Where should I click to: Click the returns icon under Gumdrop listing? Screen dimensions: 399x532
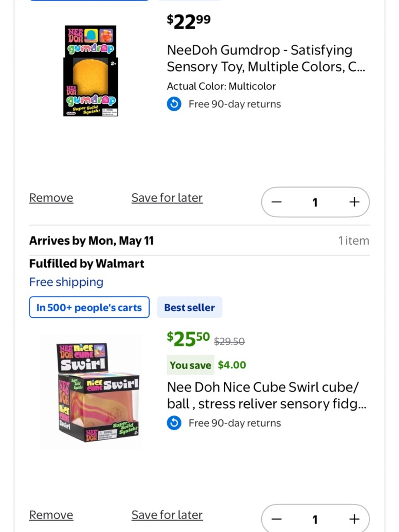pos(174,104)
